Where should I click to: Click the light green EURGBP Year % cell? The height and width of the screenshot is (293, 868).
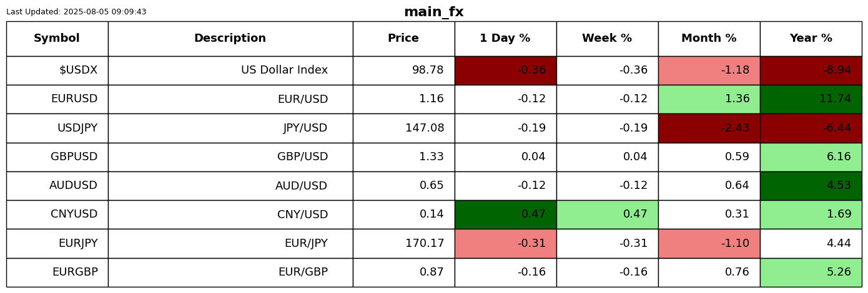pos(811,272)
